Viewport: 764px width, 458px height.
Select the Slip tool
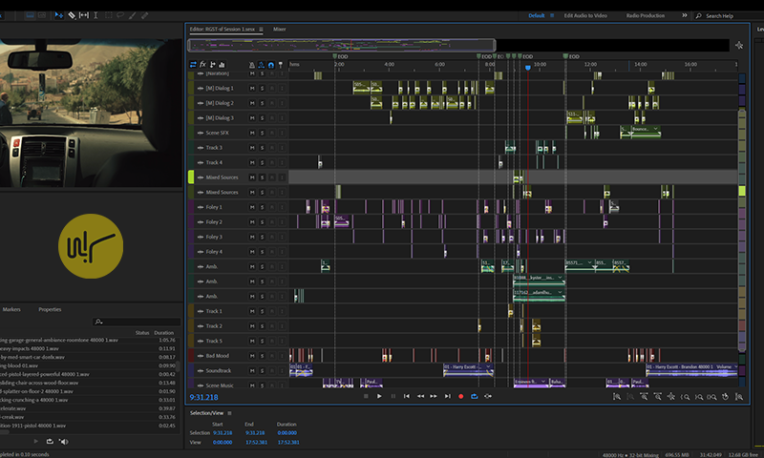84,15
